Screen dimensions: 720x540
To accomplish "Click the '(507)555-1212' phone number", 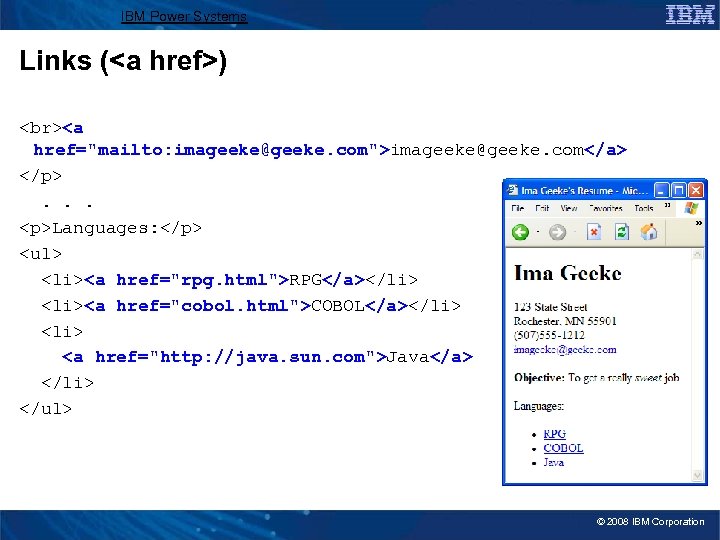I will [x=549, y=335].
